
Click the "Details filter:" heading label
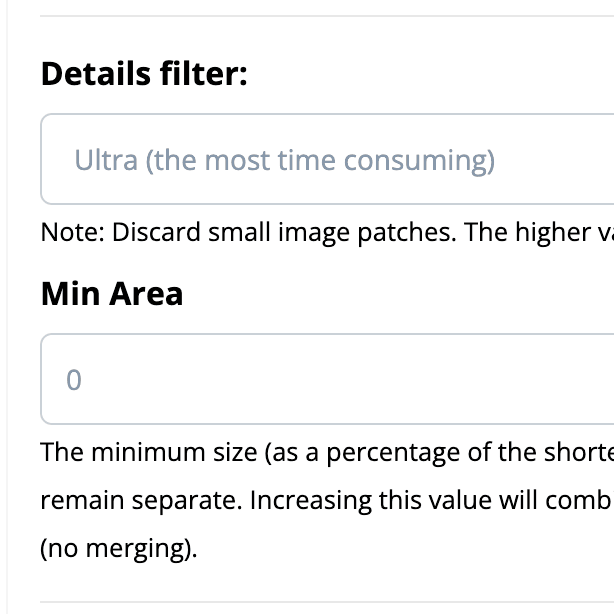click(144, 74)
